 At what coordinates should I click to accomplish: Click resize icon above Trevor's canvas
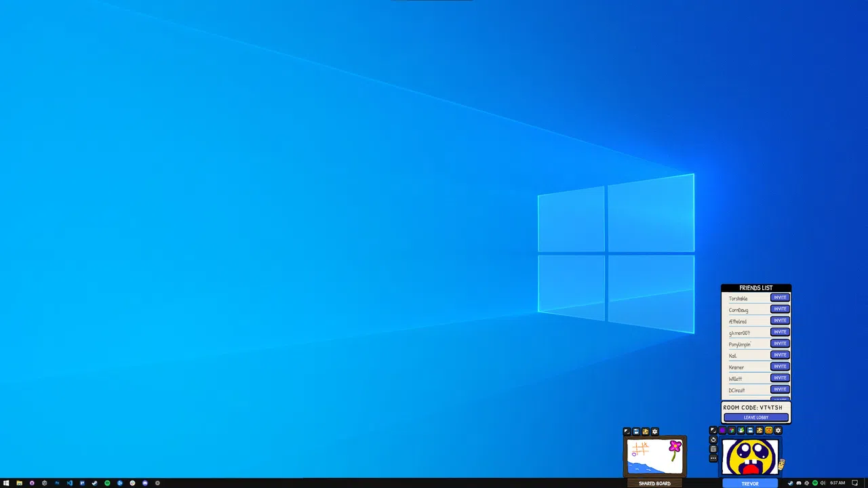(x=713, y=430)
